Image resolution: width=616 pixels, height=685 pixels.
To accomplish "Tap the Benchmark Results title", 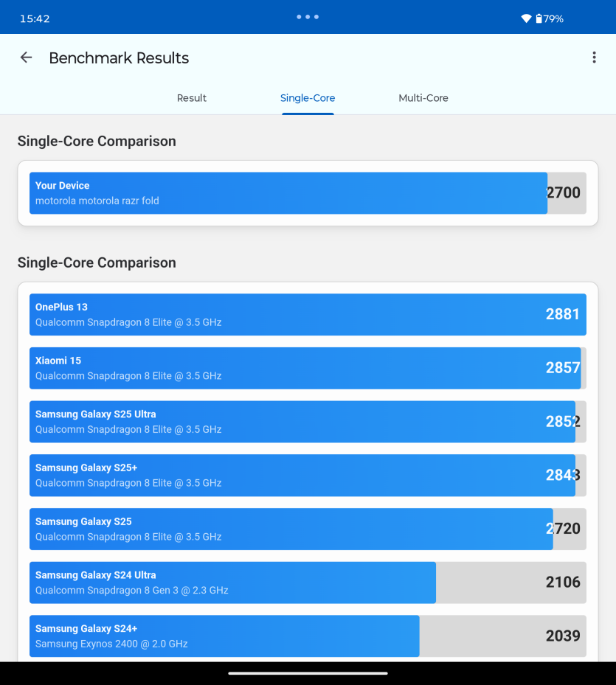I will [119, 58].
